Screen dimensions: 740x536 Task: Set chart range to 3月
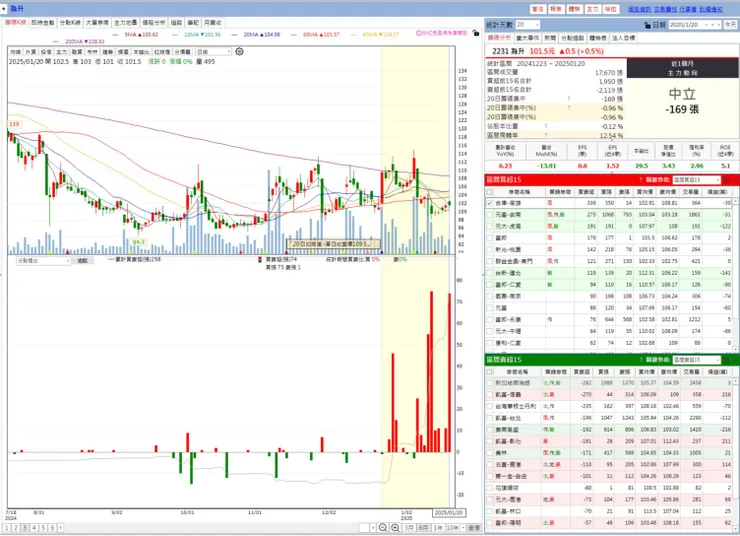(x=409, y=528)
